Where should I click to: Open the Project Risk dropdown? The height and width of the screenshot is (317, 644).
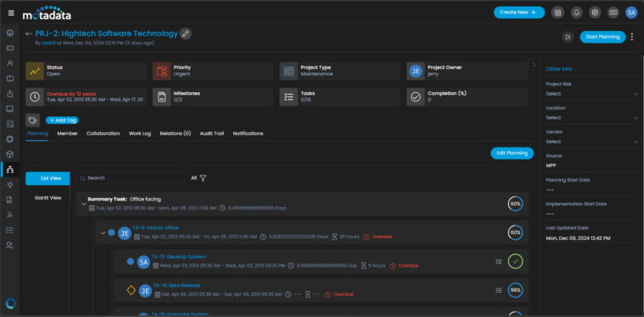591,94
